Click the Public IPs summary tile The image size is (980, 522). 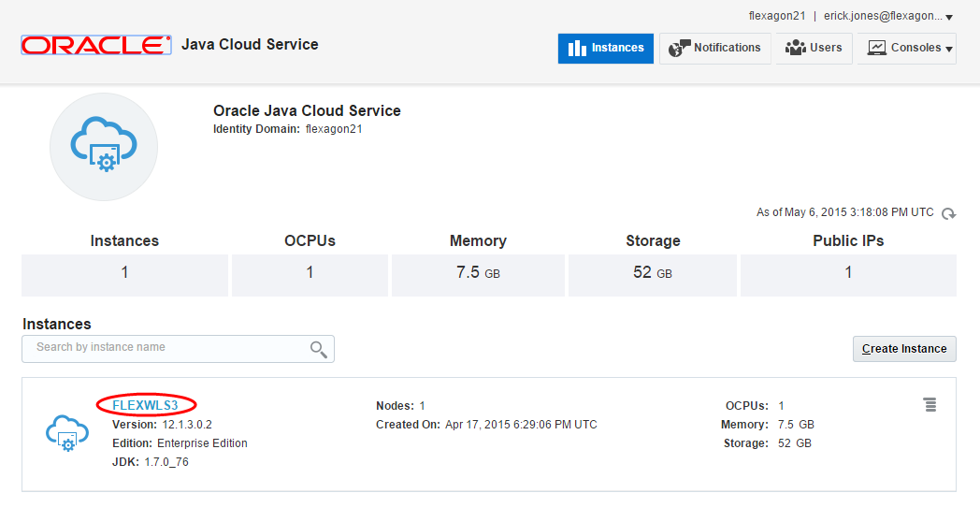point(848,275)
